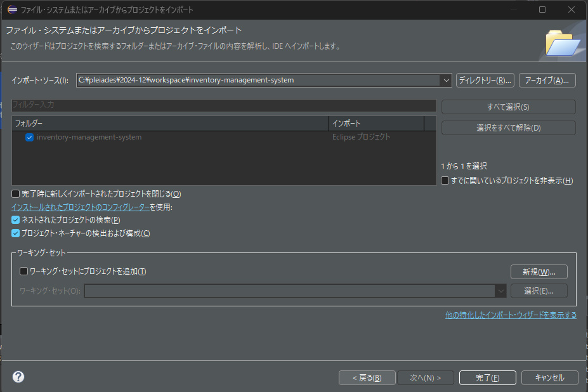This screenshot has height=392, width=588.
Task: Close the import dialog window
Action: tap(572, 10)
